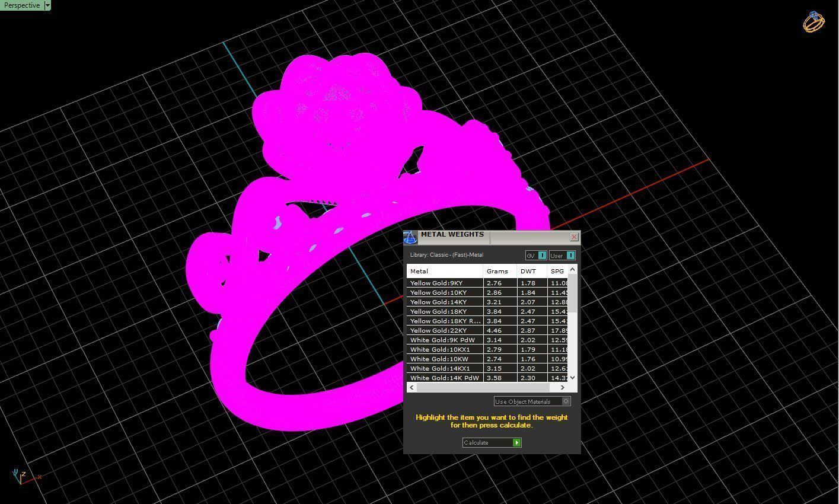The image size is (839, 504).
Task: Click the Perspective viewport label tab
Action: (22, 5)
